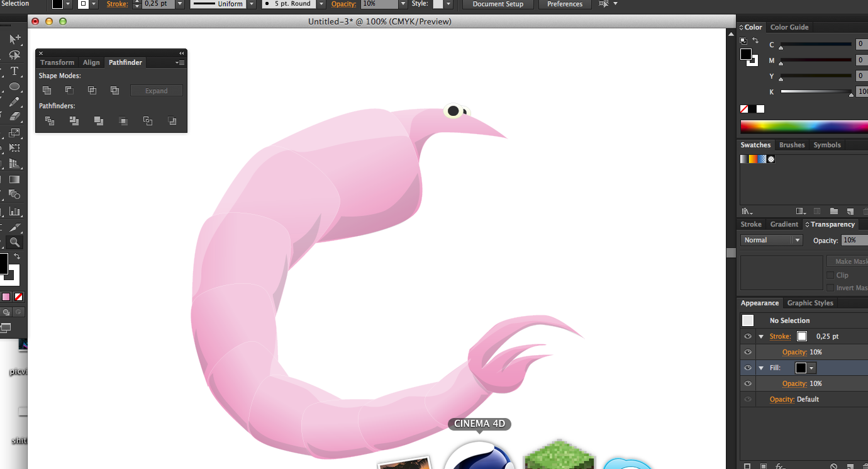Select the Gradient tool in Tools panel
This screenshot has width=868, height=469.
[14, 180]
